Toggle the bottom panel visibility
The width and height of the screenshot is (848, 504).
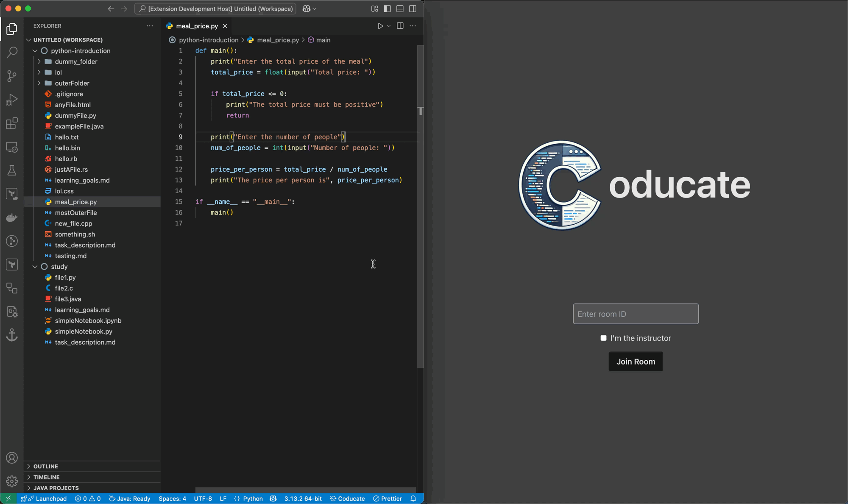(x=400, y=8)
